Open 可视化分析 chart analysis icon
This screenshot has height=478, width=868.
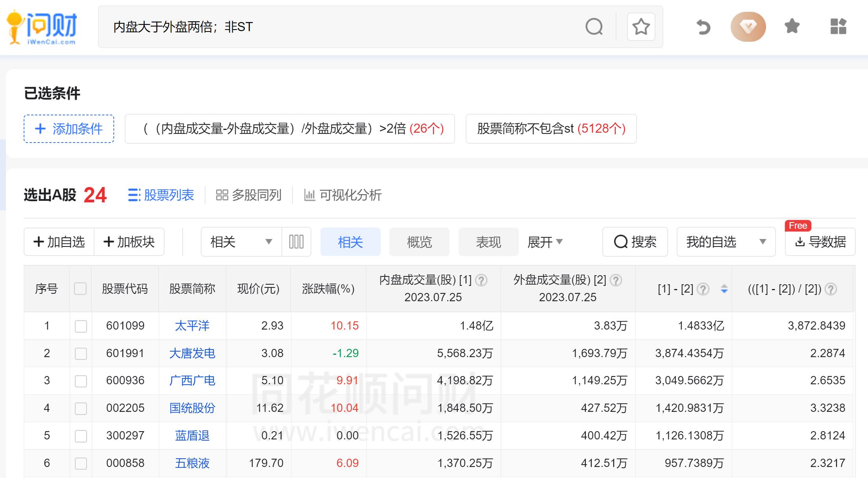pyautogui.click(x=310, y=195)
